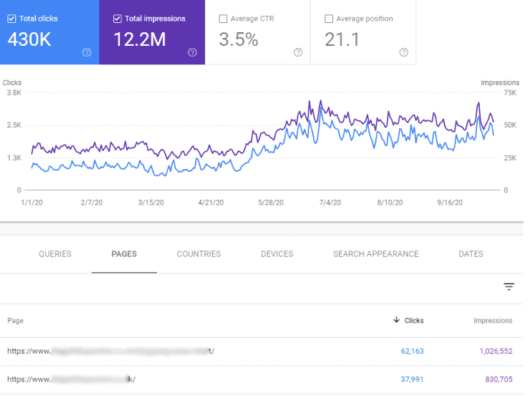Screen dimensions: 532x399
Task: Click the 1/1/20 date label on chart
Action: (x=32, y=203)
